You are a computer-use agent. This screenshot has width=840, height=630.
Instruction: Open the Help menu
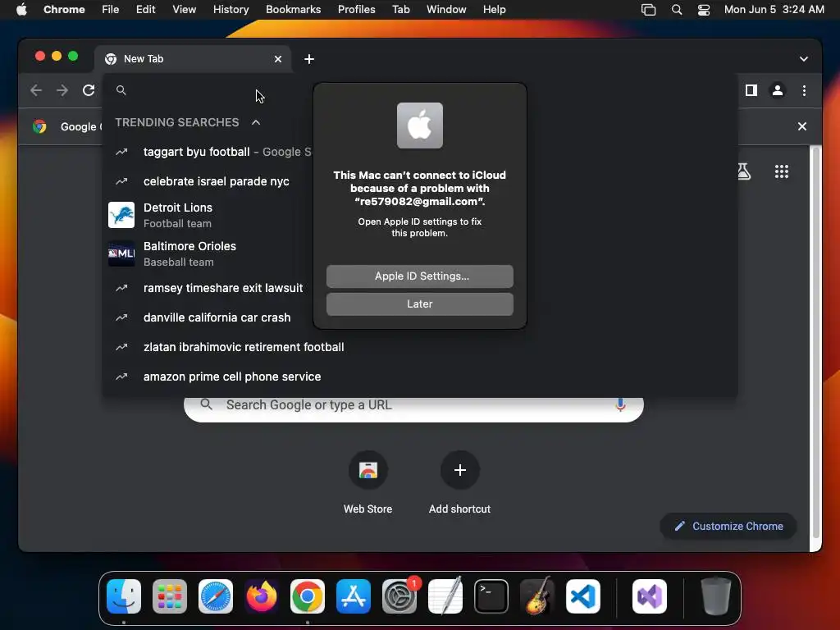[x=494, y=9]
